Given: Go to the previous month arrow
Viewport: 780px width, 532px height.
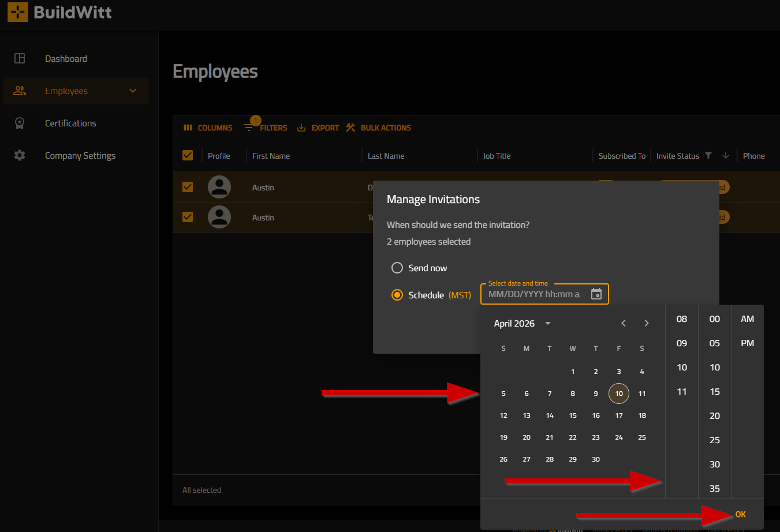Looking at the screenshot, I should (x=624, y=323).
